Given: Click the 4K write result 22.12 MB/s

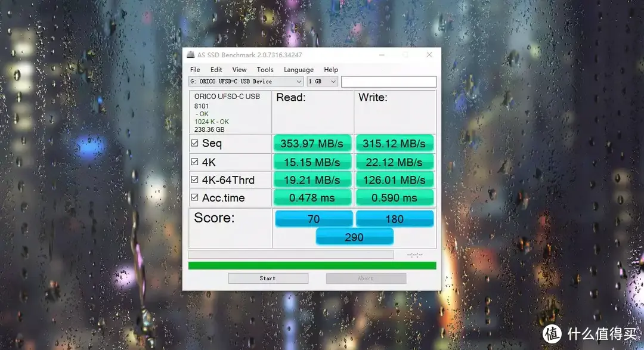Looking at the screenshot, I should pyautogui.click(x=394, y=162).
